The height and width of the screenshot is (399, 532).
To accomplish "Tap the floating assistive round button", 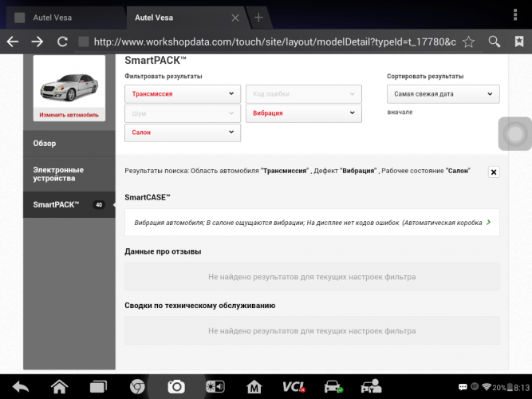I will tap(515, 134).
